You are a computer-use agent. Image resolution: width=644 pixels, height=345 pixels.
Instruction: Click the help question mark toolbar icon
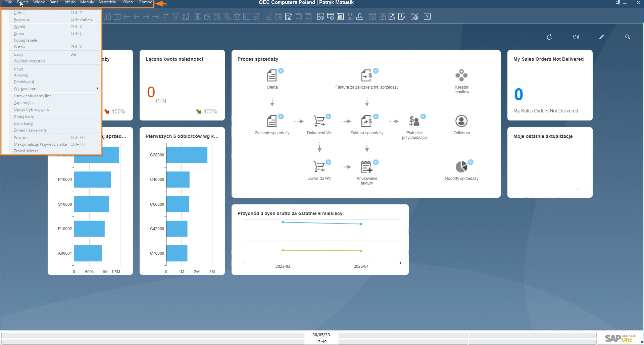tap(427, 17)
